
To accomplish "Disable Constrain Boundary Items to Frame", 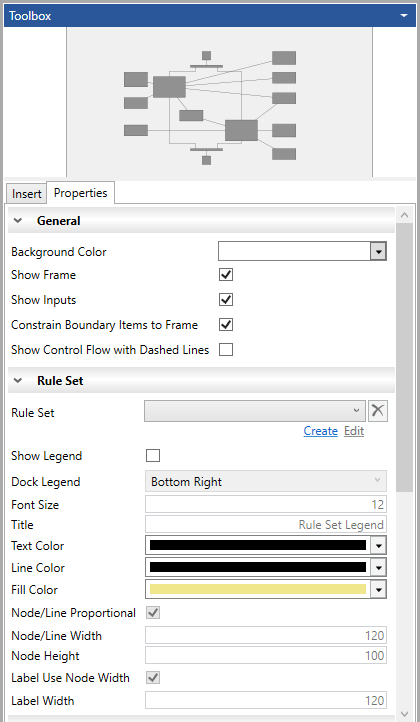I will (x=226, y=325).
